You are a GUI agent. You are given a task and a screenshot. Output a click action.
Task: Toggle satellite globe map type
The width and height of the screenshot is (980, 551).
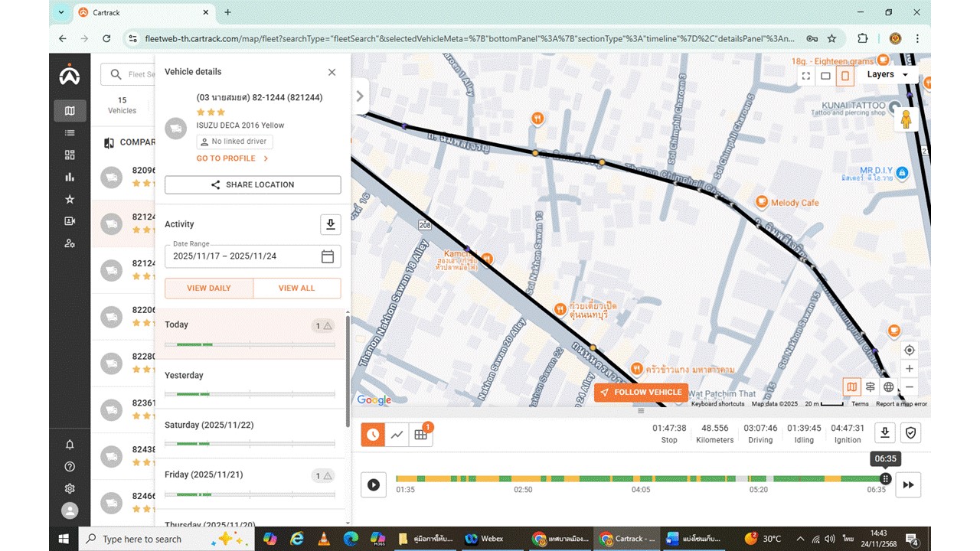pos(888,387)
